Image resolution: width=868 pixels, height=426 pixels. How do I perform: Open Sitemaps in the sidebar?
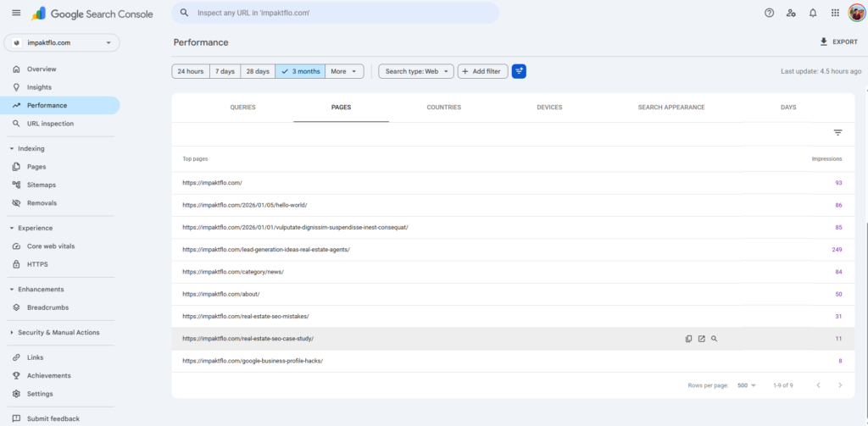click(x=60, y=185)
